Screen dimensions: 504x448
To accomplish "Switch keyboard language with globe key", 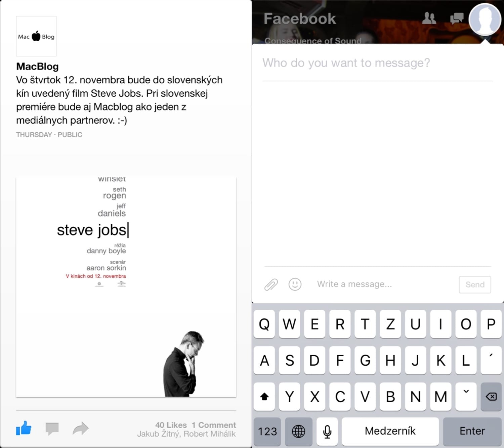I will click(298, 431).
